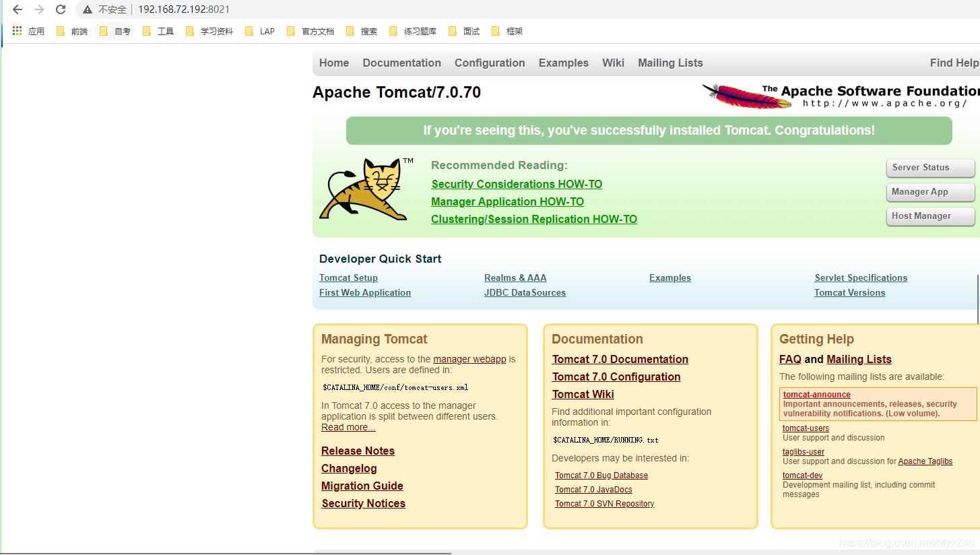
Task: Click the Apache feather logo
Action: [x=747, y=96]
